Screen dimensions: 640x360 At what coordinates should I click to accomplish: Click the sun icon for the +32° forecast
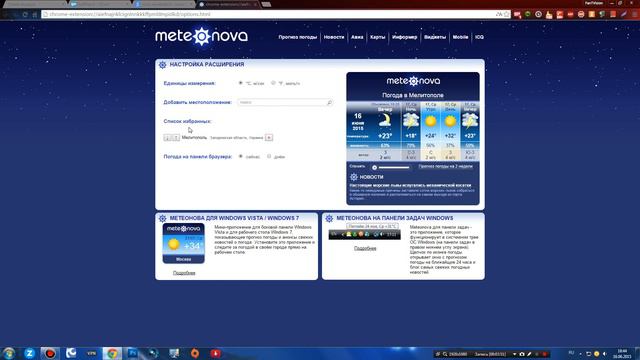point(450,121)
